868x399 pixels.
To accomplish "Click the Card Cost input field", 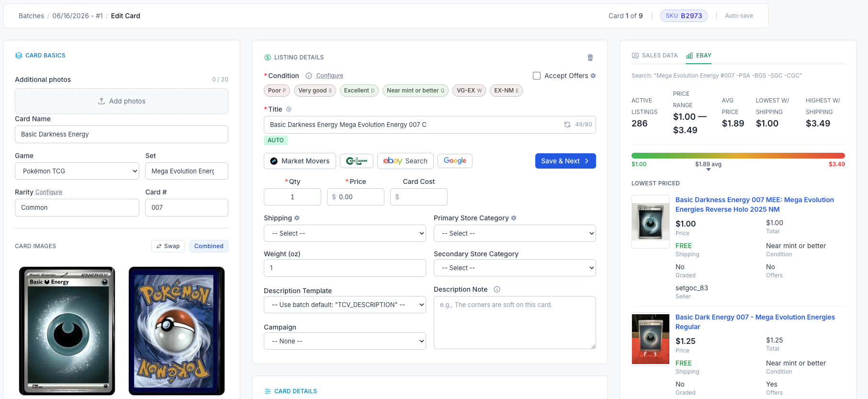I will [x=419, y=197].
